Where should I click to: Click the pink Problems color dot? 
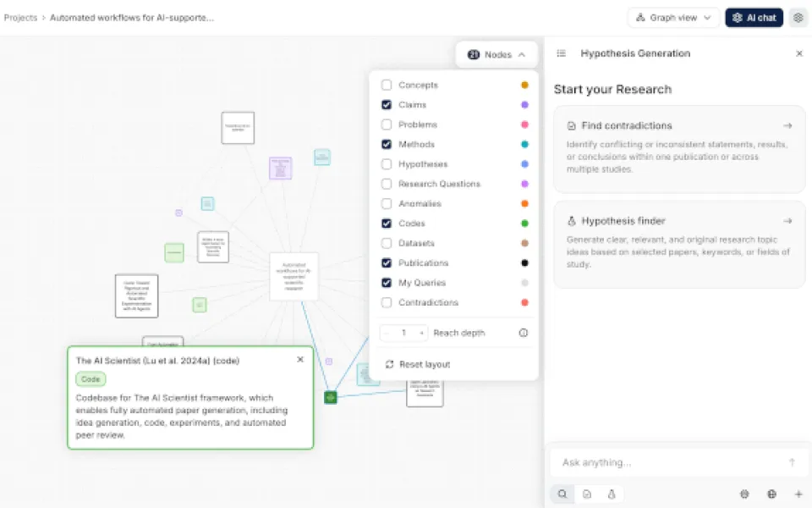point(524,124)
